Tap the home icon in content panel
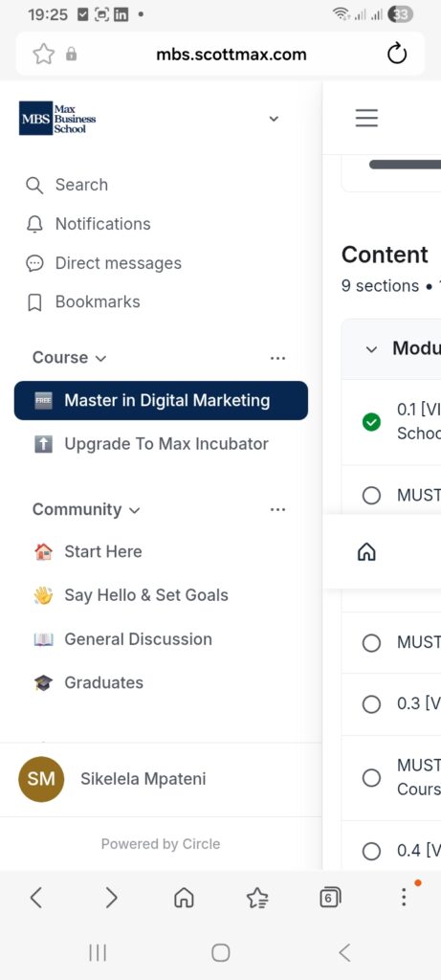This screenshot has width=441, height=980. pyautogui.click(x=366, y=552)
